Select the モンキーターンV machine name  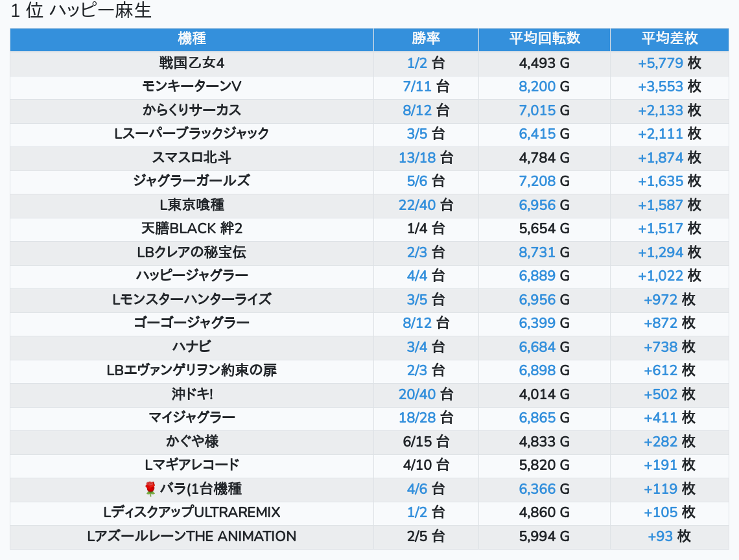tap(192, 87)
